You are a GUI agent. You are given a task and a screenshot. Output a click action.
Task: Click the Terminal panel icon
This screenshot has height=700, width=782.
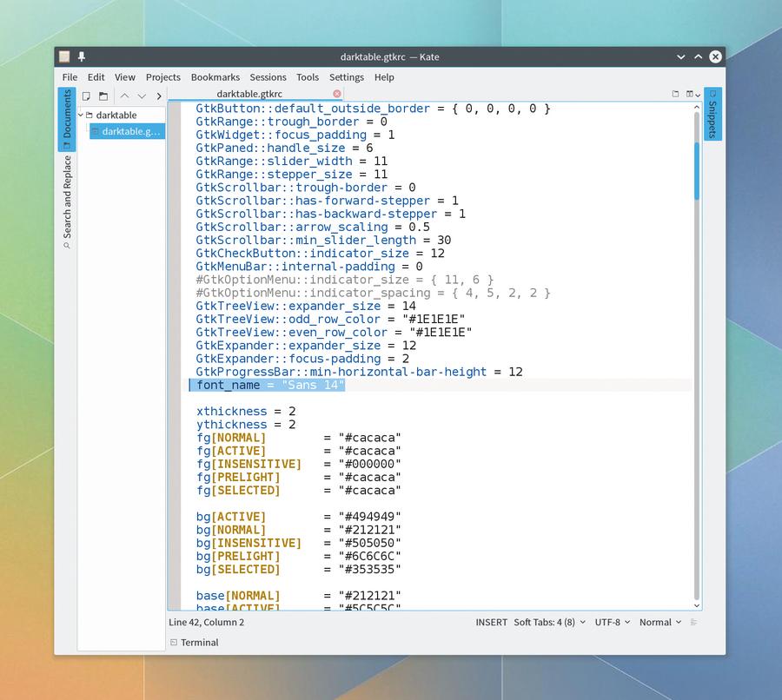(x=174, y=642)
